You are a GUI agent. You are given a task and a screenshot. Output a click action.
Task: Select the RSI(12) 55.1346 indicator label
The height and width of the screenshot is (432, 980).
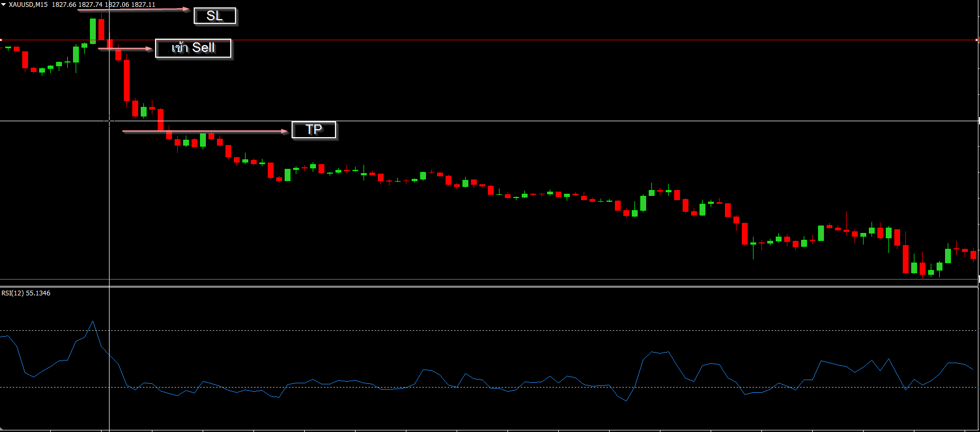point(26,293)
